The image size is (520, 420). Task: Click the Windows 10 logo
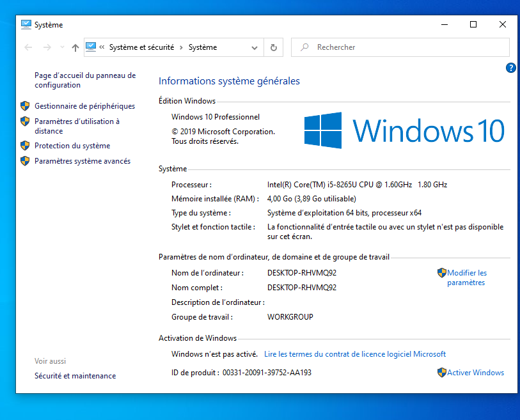404,130
